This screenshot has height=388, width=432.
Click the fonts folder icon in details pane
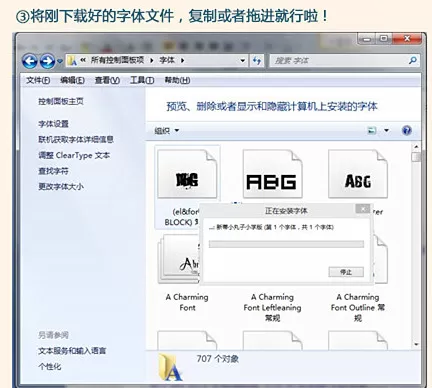(x=171, y=367)
